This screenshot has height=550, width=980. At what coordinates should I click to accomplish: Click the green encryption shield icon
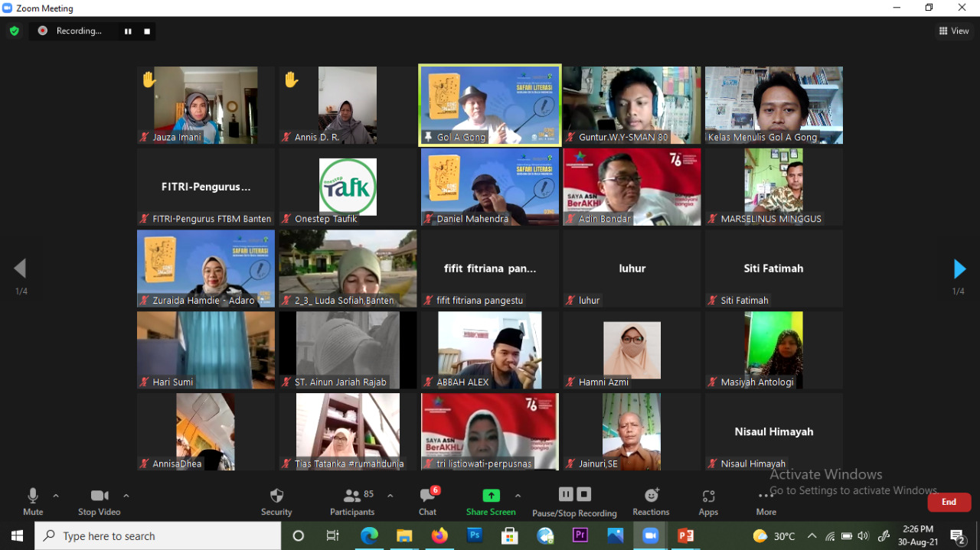14,31
